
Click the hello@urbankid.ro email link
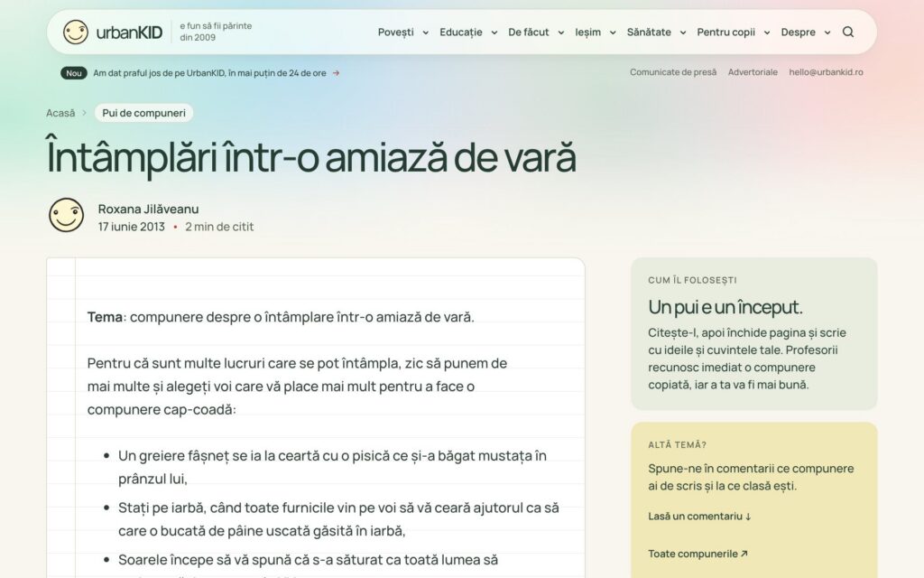point(827,72)
